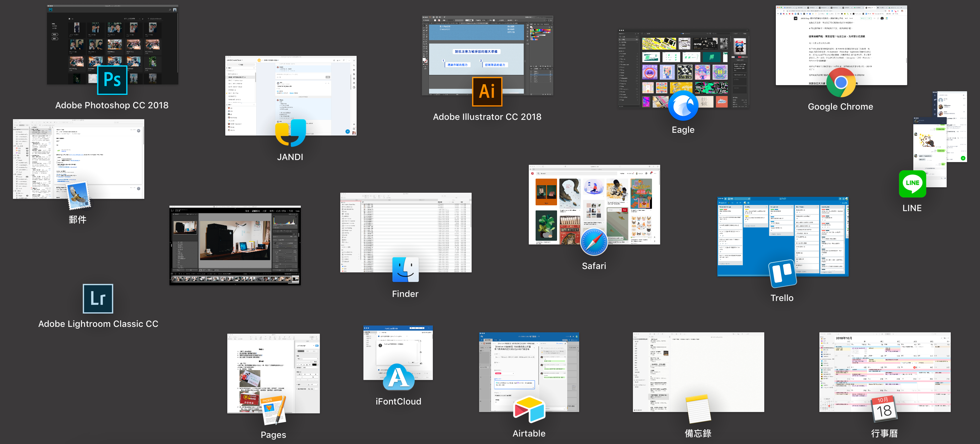
Task: Open the 郵件 mail stamp icon
Action: (x=79, y=195)
